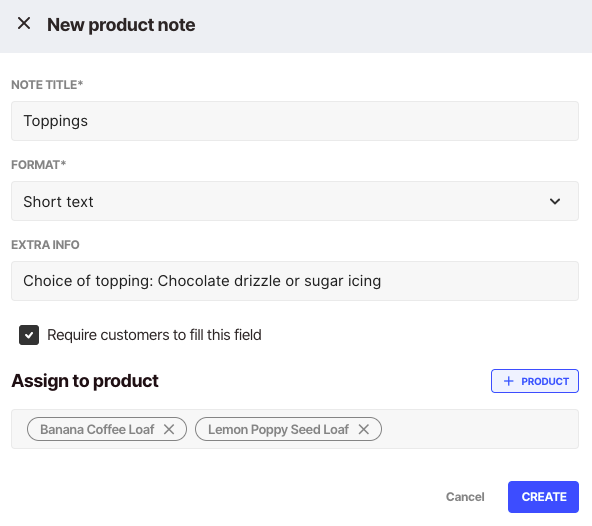This screenshot has width=592, height=526.
Task: Click empty space in assigned products box
Action: (x=479, y=429)
